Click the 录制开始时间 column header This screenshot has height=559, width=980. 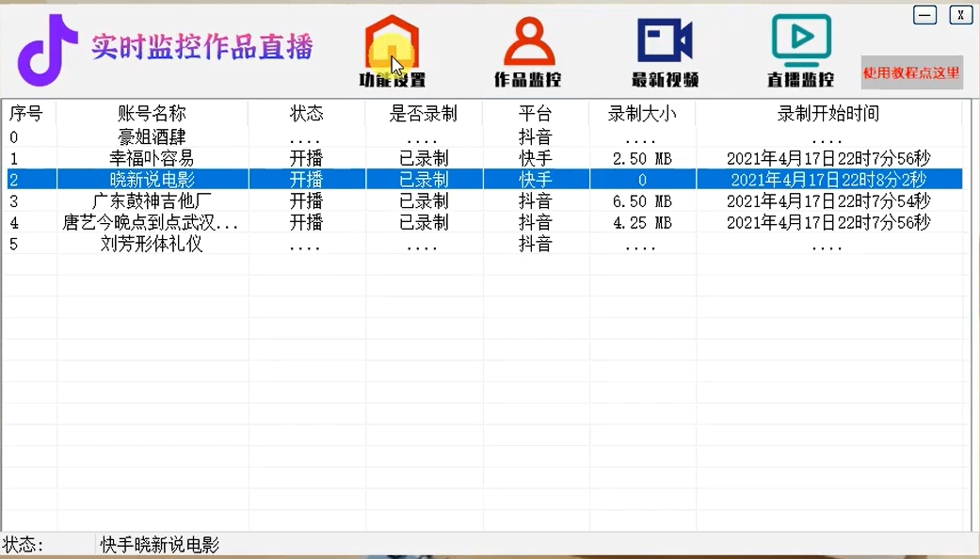pyautogui.click(x=827, y=114)
